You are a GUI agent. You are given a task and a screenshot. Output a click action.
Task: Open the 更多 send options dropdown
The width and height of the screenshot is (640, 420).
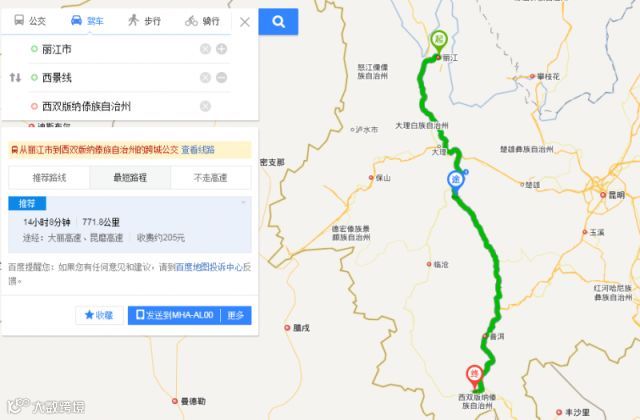(236, 315)
